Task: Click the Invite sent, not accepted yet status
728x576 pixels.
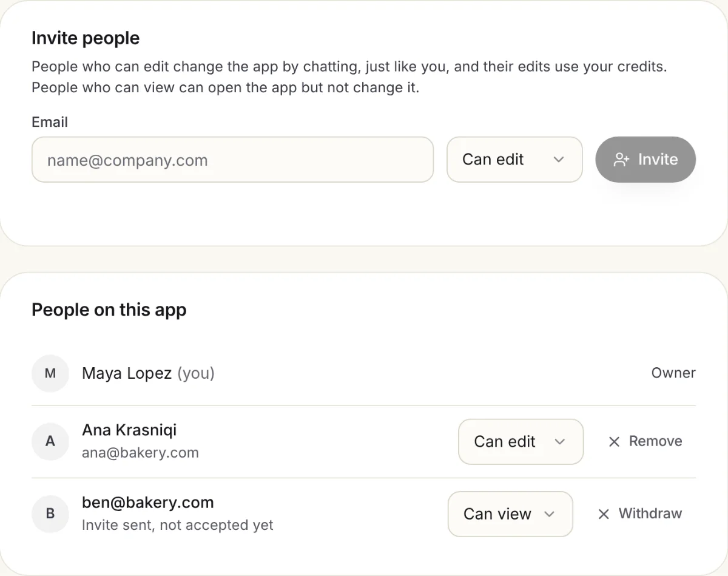Action: [178, 525]
